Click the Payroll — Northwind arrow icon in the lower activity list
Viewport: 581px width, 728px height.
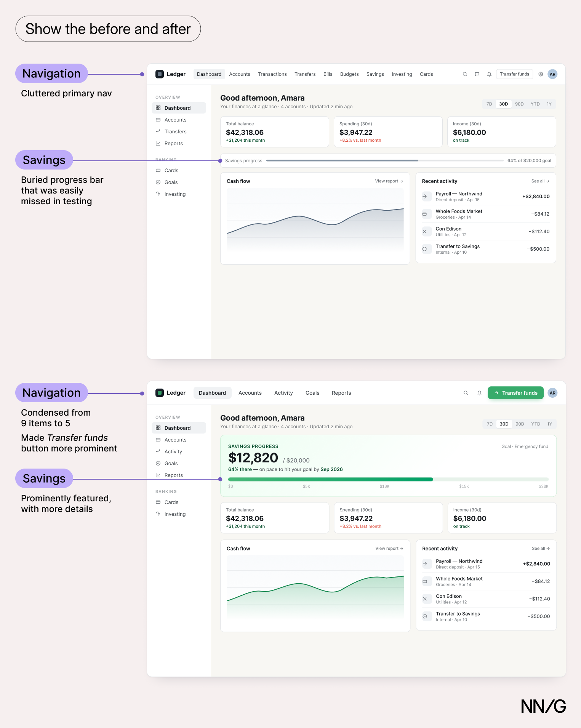tap(425, 564)
